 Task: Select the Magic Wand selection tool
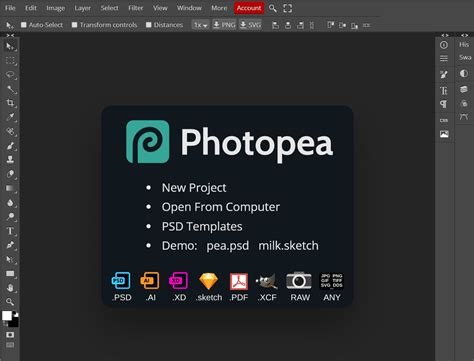(10, 89)
